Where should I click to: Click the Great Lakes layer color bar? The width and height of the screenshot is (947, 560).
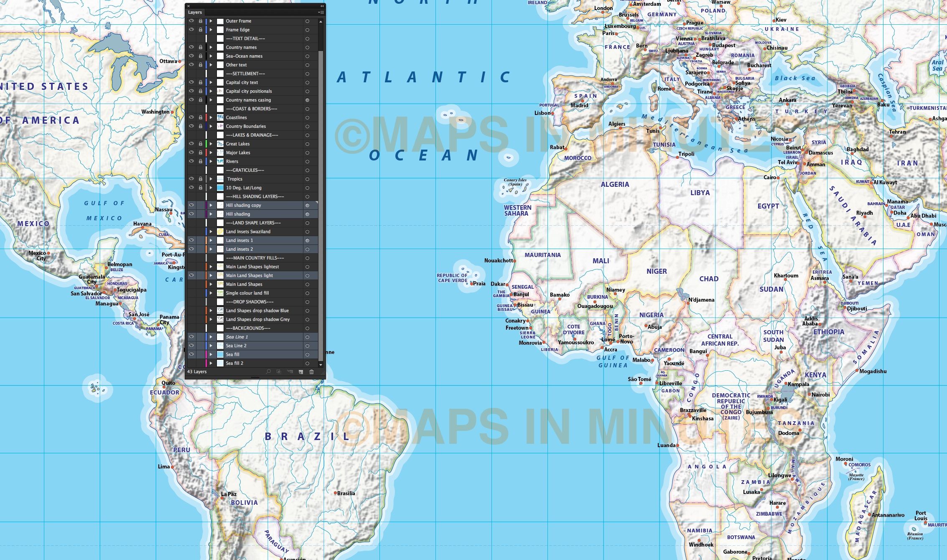pos(206,144)
